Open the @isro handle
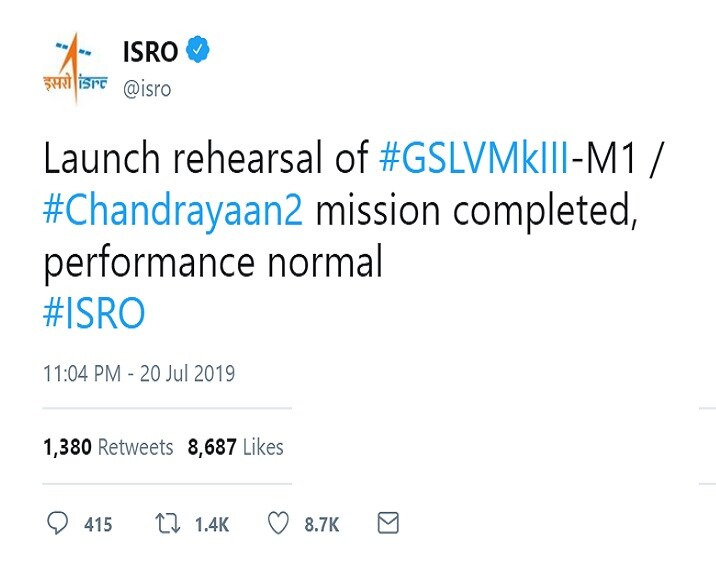Screen dimensions: 716x567 (147, 89)
